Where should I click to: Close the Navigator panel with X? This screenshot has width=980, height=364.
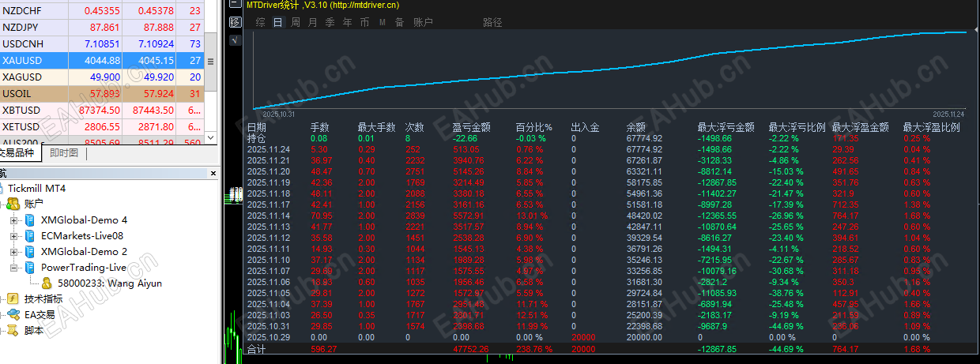pyautogui.click(x=213, y=172)
